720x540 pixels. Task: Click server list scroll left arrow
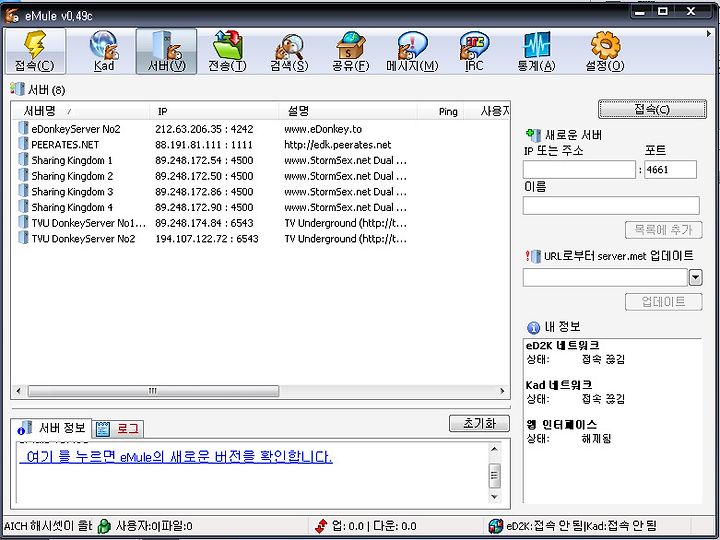pyautogui.click(x=18, y=391)
